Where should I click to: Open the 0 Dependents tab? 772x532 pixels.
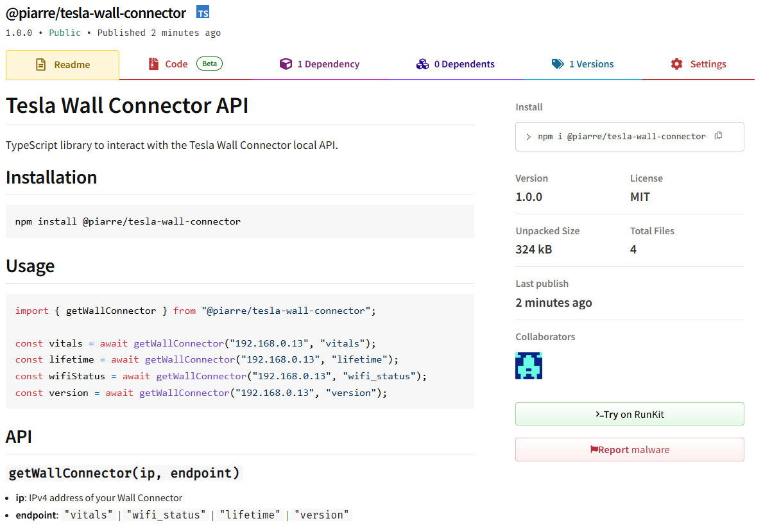pos(464,64)
